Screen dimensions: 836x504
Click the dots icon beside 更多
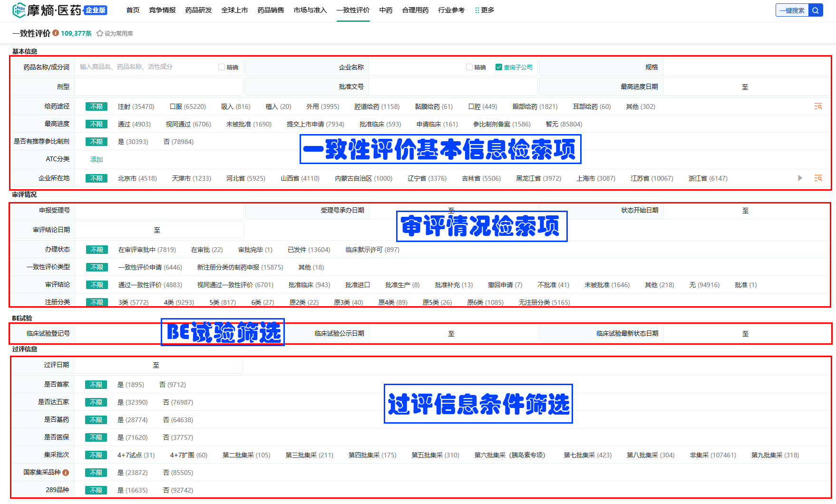tap(477, 10)
